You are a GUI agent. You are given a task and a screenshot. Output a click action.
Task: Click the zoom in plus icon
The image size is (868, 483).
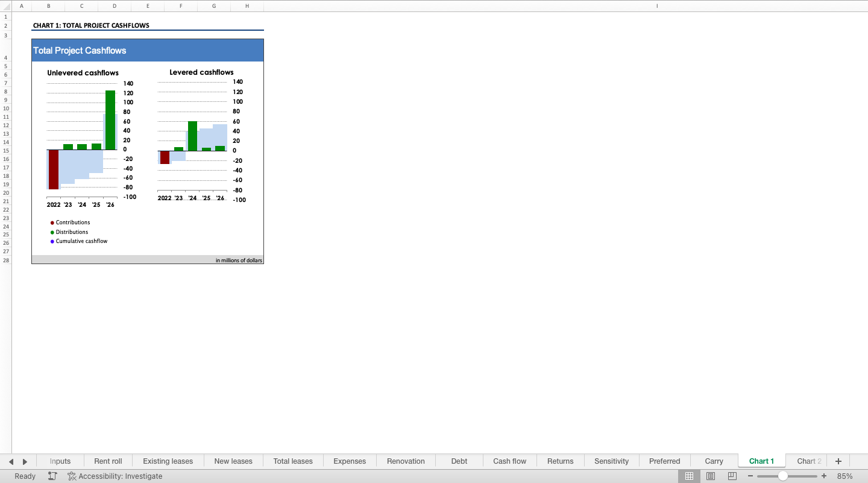coord(824,476)
